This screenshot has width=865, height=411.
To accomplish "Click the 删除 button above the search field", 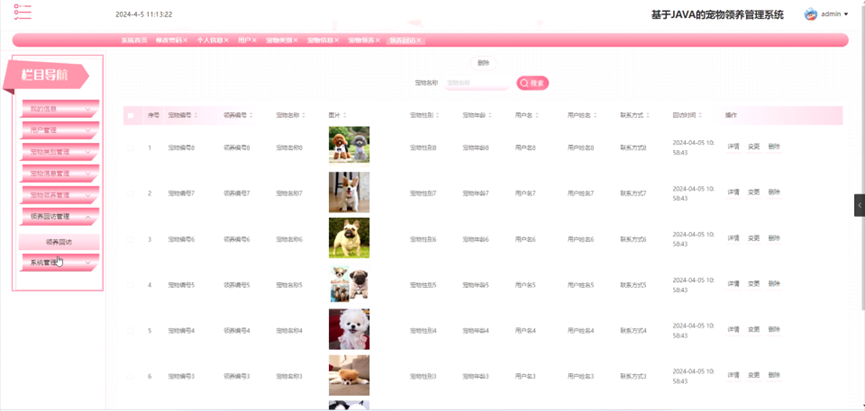I will (483, 63).
